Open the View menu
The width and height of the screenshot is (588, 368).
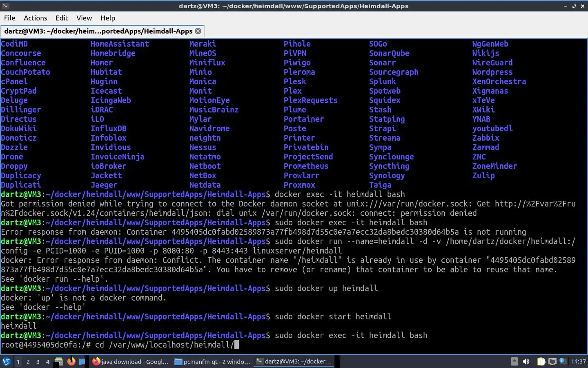84,18
